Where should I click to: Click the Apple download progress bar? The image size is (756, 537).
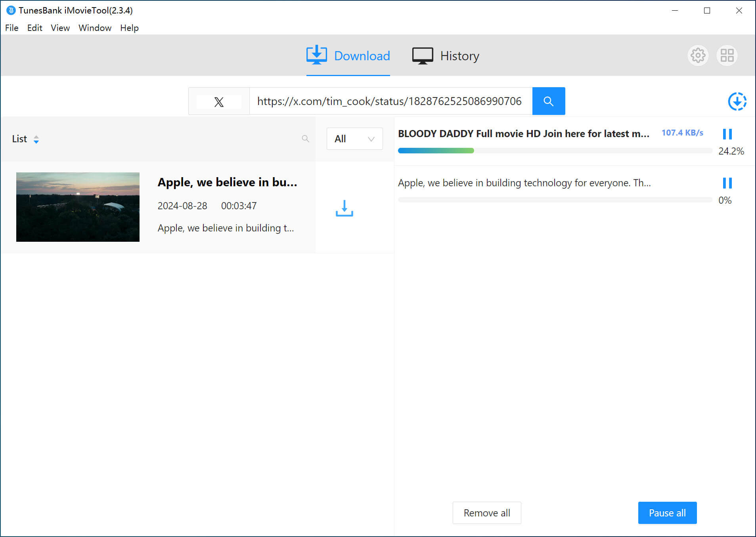click(x=555, y=200)
